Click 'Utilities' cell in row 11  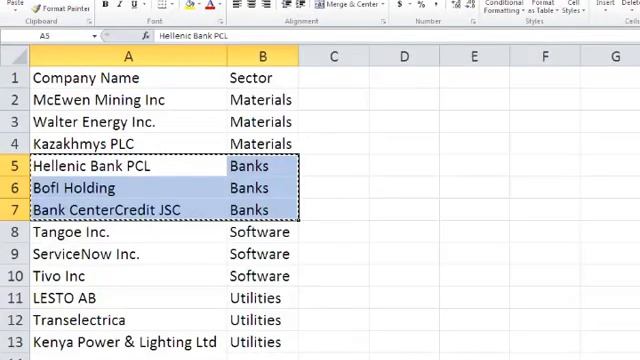pyautogui.click(x=263, y=298)
